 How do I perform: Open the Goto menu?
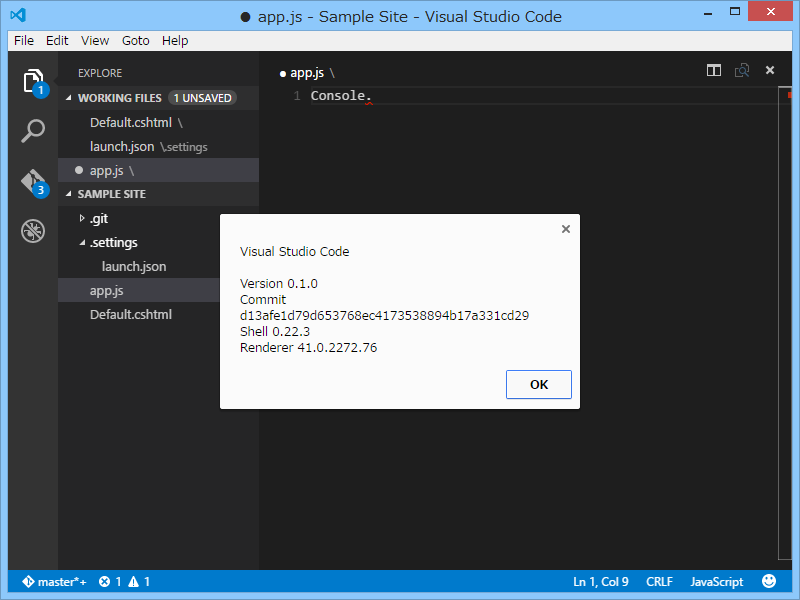pyautogui.click(x=135, y=40)
